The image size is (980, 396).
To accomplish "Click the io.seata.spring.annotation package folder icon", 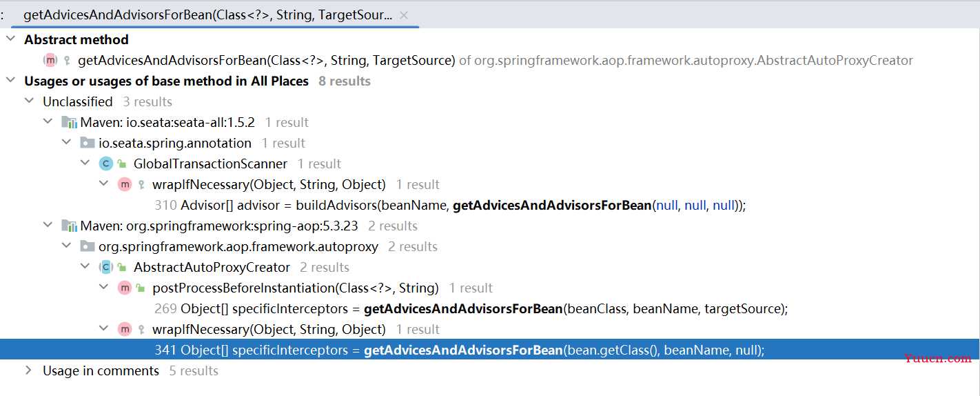I will 88,143.
